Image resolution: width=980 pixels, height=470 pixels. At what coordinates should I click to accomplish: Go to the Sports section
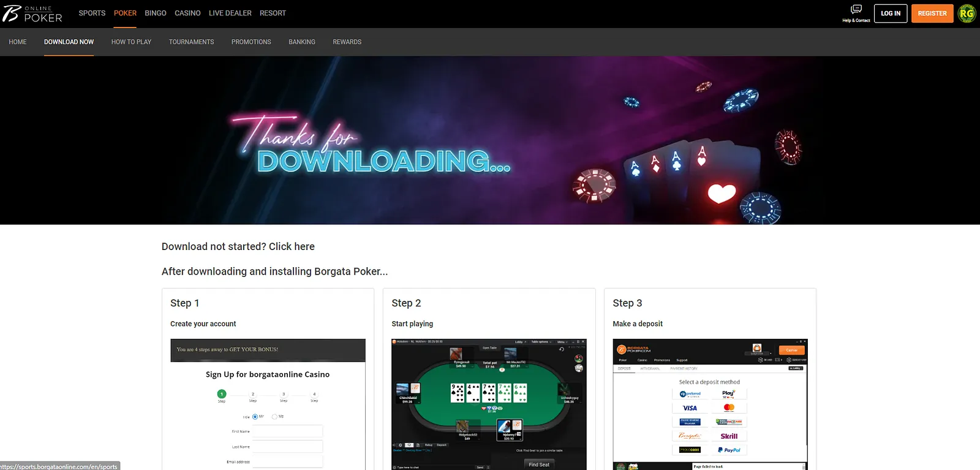[x=92, y=13]
